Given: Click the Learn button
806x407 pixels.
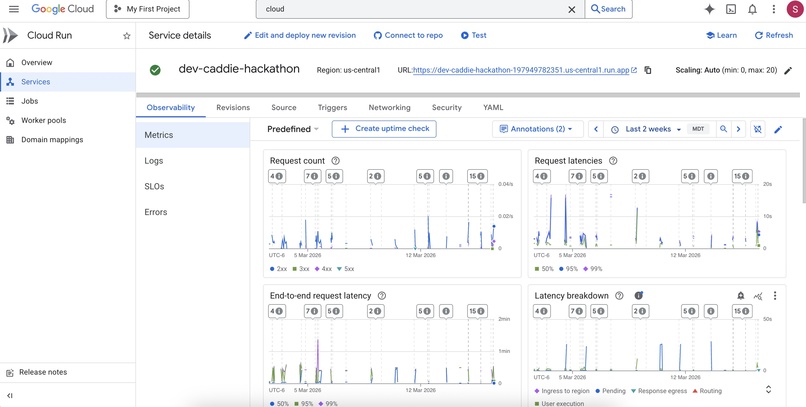Looking at the screenshot, I should (x=721, y=35).
